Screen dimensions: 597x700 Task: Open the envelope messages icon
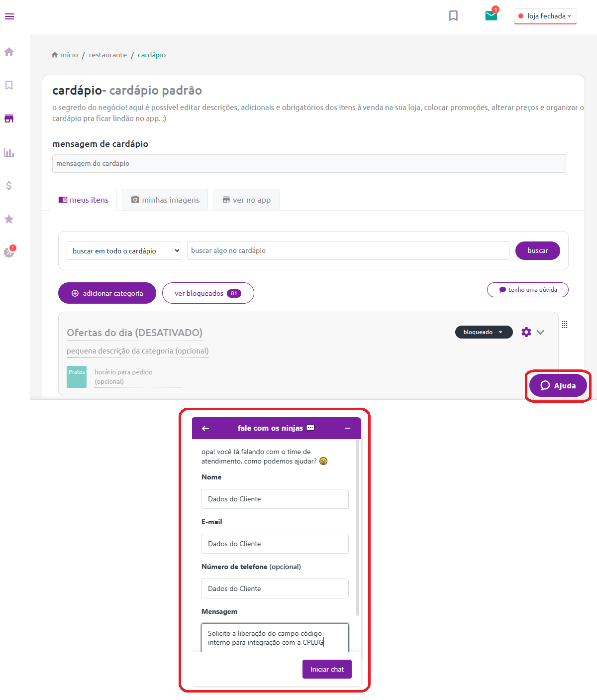(491, 15)
